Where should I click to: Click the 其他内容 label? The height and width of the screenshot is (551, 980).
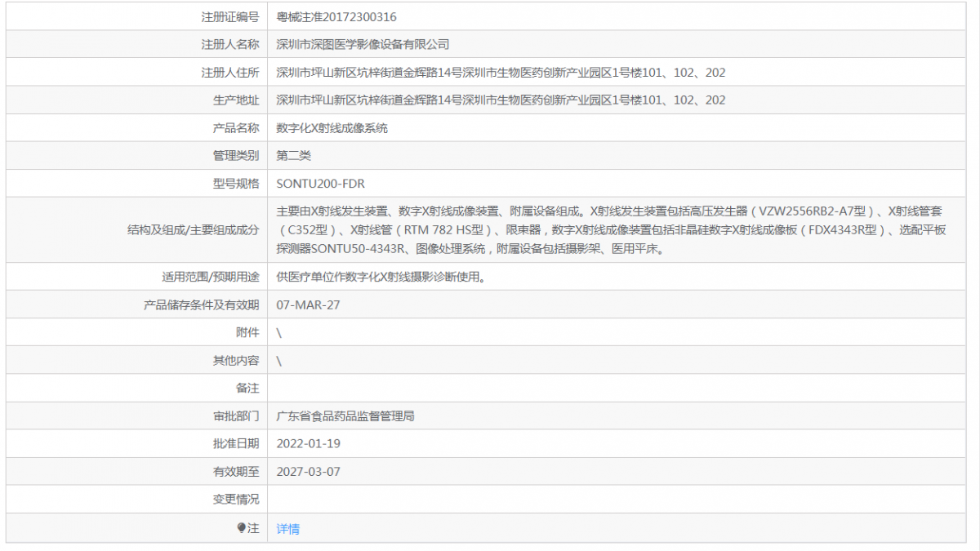tap(236, 361)
